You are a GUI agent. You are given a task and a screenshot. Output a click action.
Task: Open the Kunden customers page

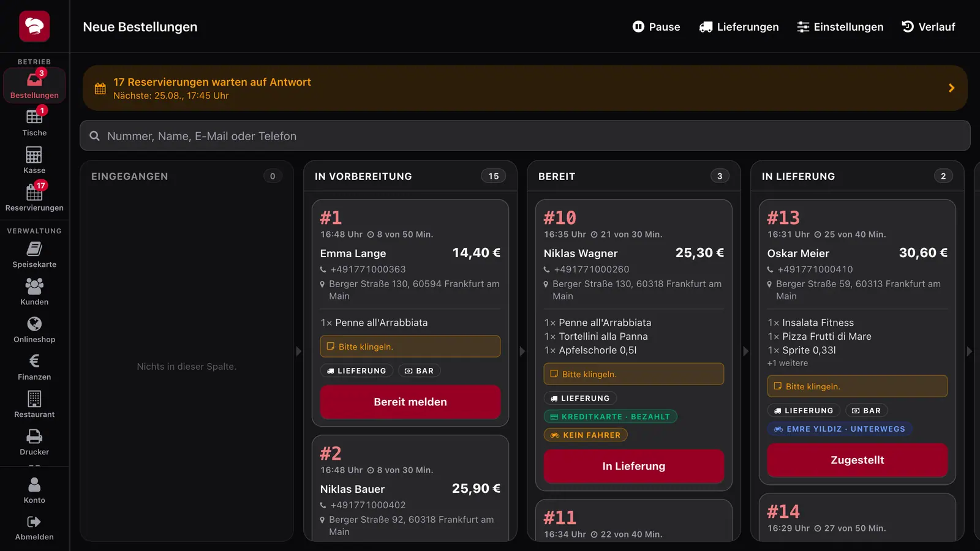coord(34,292)
